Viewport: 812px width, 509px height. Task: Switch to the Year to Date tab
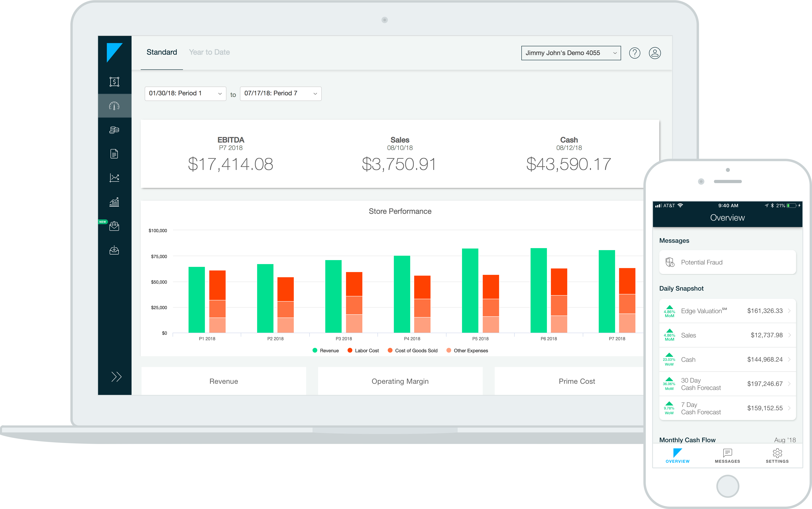(209, 52)
